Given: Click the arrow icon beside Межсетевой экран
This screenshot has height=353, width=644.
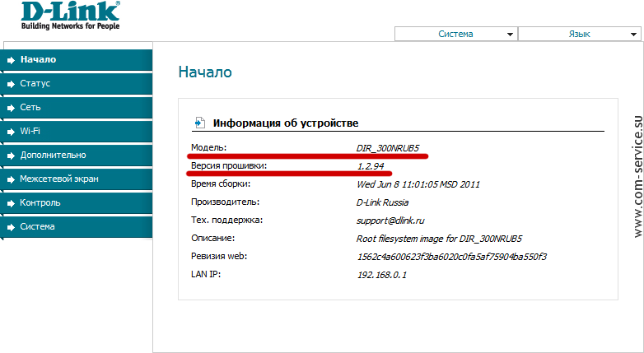Looking at the screenshot, I should 11,179.
